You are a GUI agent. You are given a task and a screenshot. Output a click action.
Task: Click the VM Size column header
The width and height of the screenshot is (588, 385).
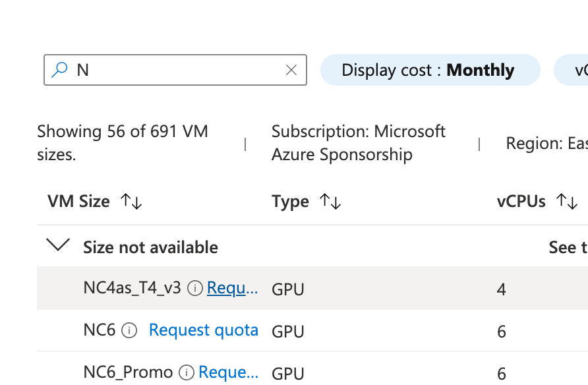click(x=78, y=202)
